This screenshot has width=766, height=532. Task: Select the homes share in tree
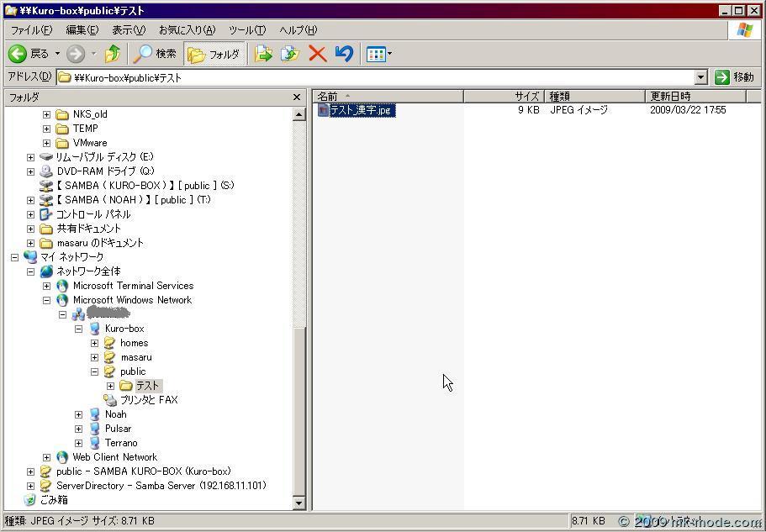[134, 343]
